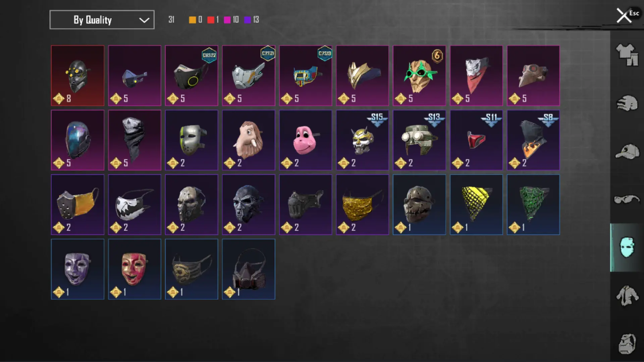The width and height of the screenshot is (644, 362).
Task: Filter by the red quality swatch
Action: (211, 20)
